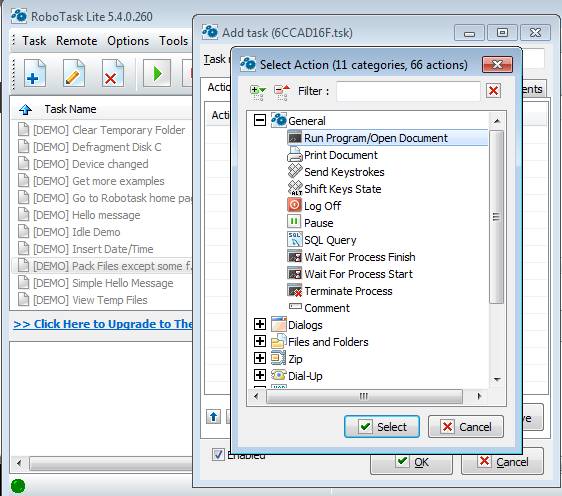The image size is (562, 496).
Task: Collapse the General category
Action: tap(259, 120)
